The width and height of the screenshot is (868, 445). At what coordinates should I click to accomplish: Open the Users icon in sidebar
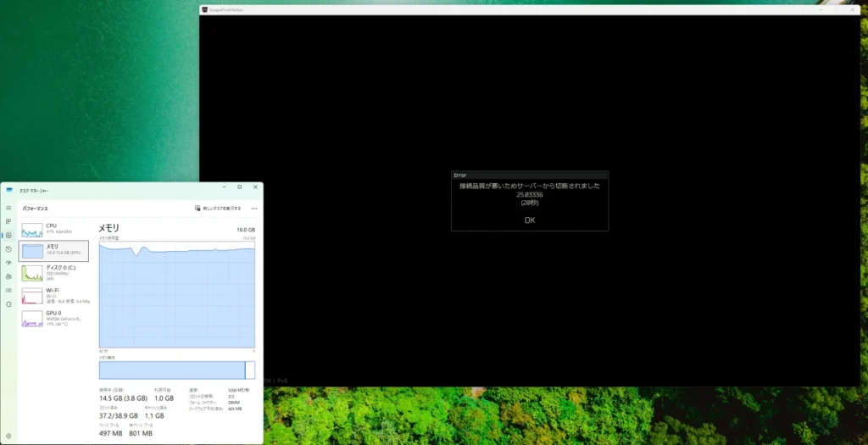pyautogui.click(x=8, y=275)
